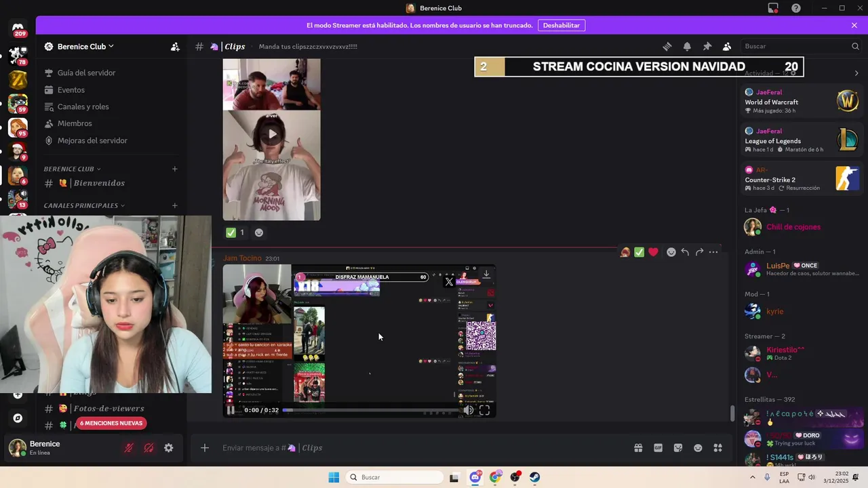Open server with 78 notification badge
The image size is (868, 488).
(18, 55)
